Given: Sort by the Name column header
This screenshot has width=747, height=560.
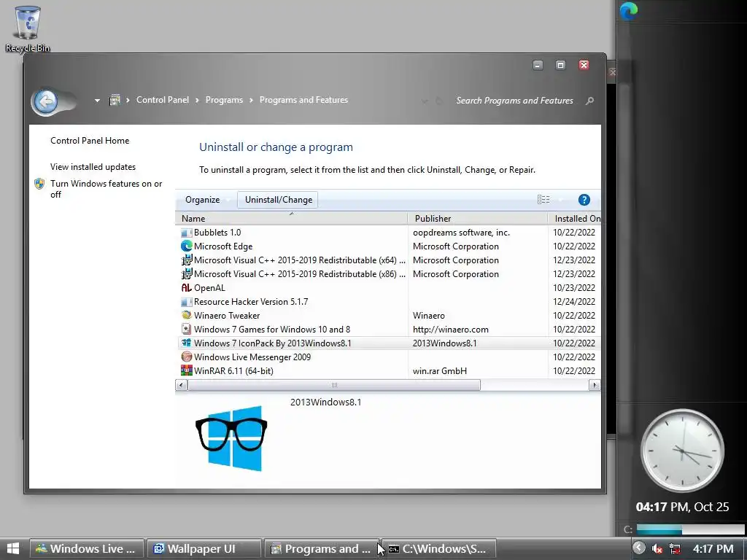Looking at the screenshot, I should (x=292, y=218).
